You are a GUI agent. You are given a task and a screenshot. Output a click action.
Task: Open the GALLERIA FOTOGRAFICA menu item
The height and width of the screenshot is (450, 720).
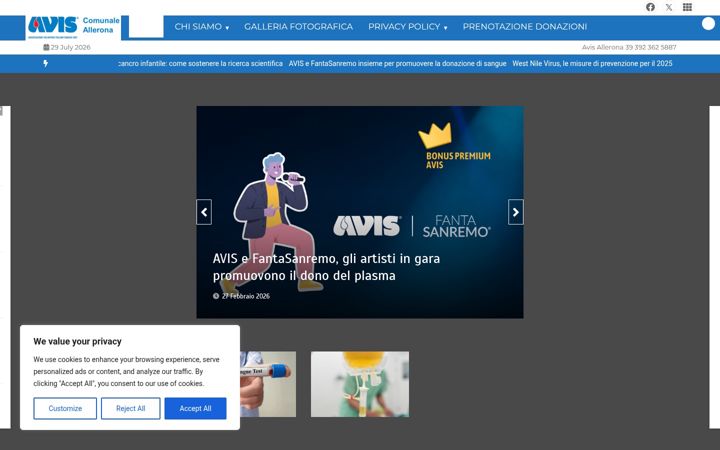coord(298,27)
